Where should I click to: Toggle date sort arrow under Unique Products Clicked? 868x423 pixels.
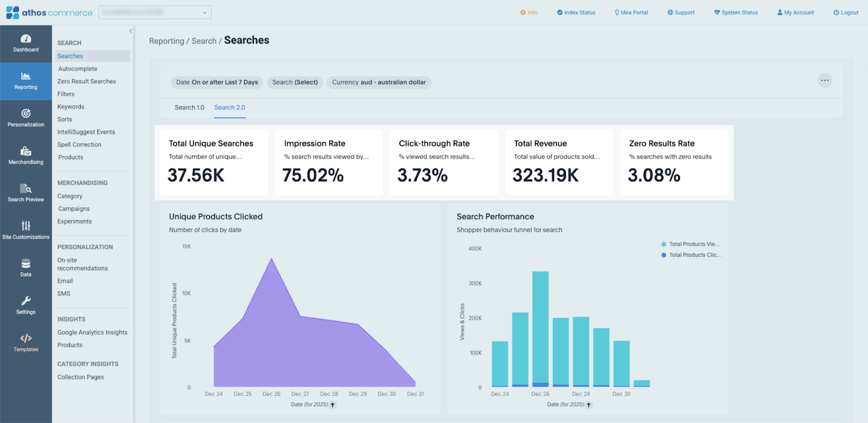tap(333, 405)
